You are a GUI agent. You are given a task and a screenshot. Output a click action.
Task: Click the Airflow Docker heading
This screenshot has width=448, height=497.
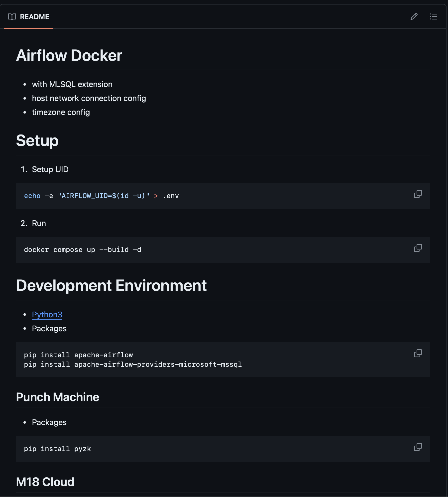(69, 55)
